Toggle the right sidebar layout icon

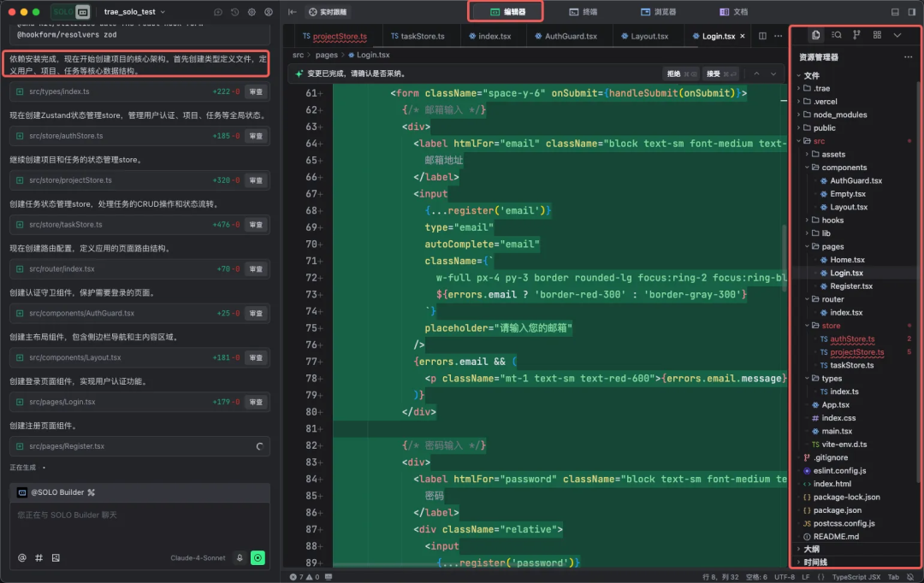(912, 12)
